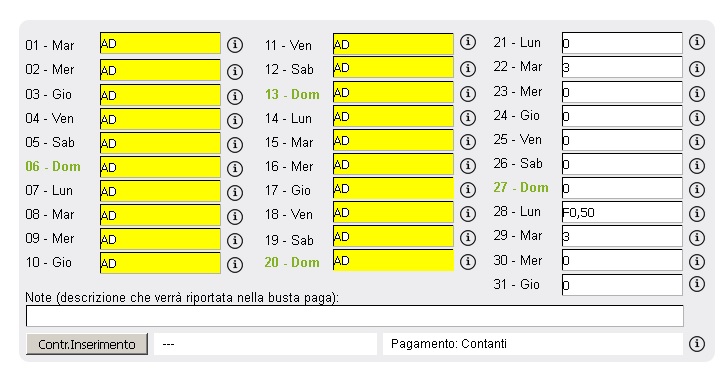Select the 29 - Mar field with value 3
This screenshot has height=382, width=726.
click(x=622, y=237)
